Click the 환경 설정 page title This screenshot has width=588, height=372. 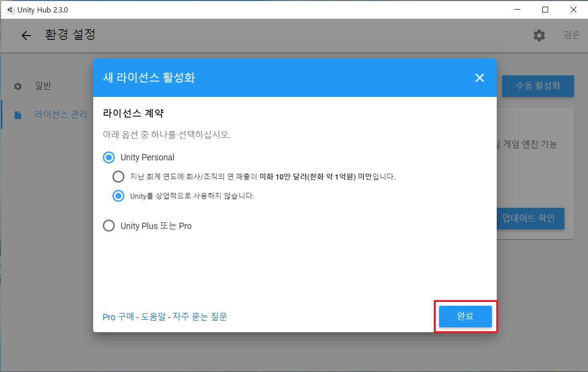coord(71,35)
